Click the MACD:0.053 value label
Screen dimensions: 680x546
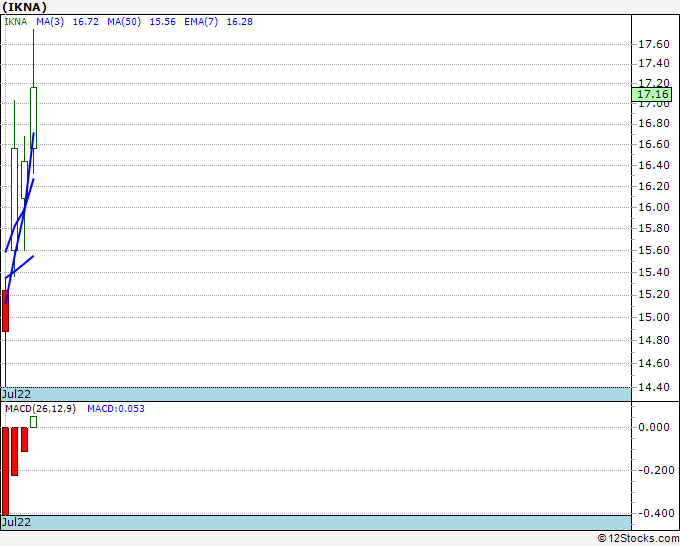point(116,409)
